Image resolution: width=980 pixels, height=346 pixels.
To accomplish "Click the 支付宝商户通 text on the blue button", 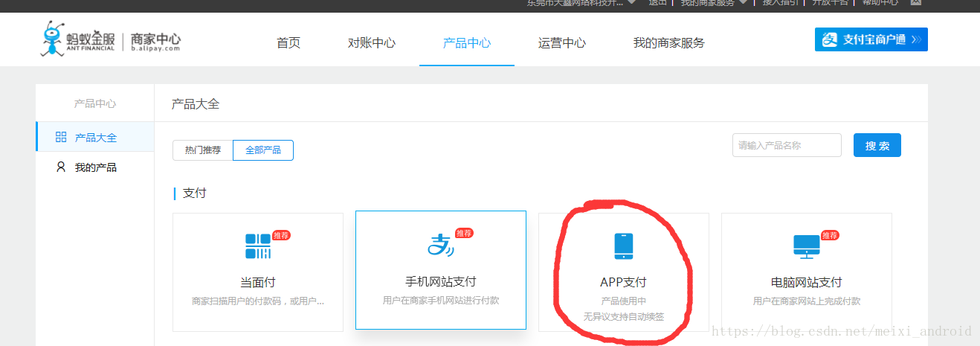I will click(874, 39).
